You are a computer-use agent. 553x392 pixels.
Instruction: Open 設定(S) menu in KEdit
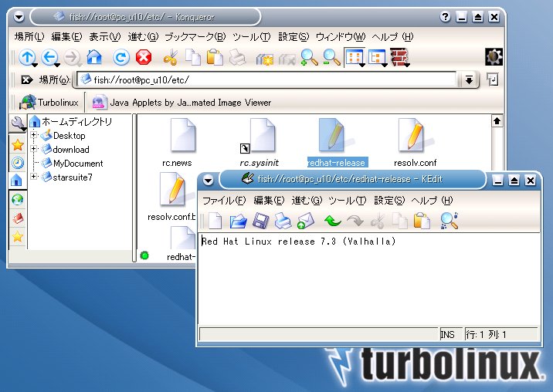point(389,201)
